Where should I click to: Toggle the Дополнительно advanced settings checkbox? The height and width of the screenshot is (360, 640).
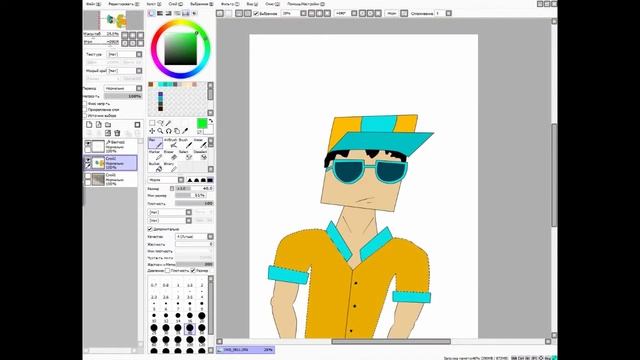pyautogui.click(x=150, y=229)
